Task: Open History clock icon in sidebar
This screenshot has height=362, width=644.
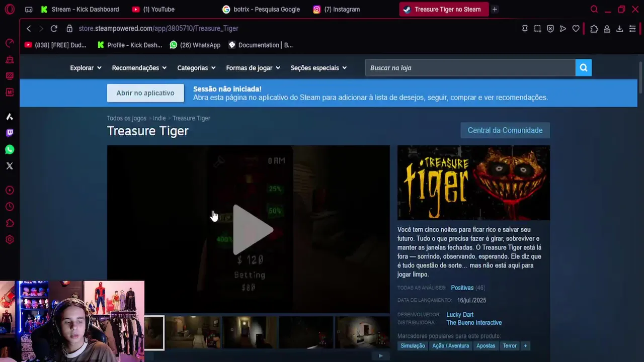Action: click(x=10, y=207)
